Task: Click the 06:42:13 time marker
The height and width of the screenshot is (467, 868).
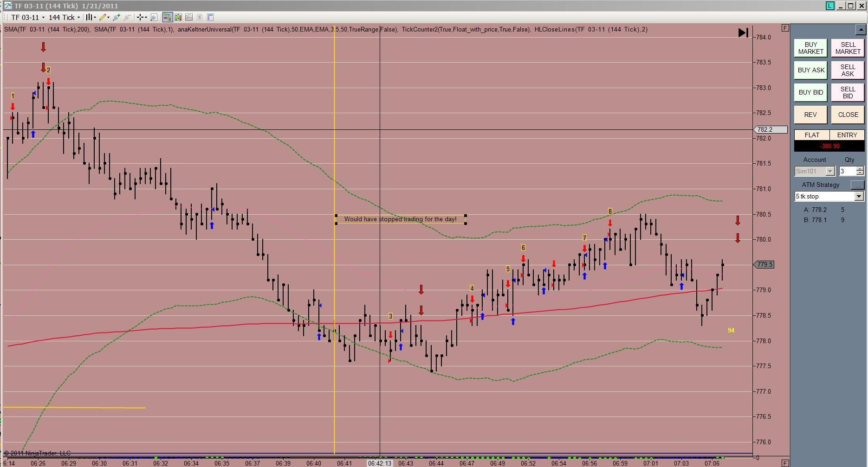Action: tap(380, 463)
